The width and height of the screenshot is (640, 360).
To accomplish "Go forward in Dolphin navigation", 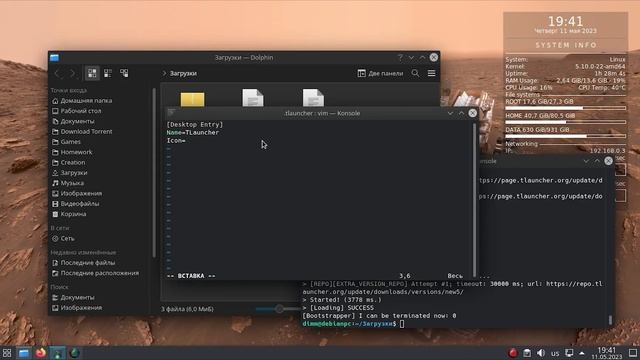I will 73,73.
